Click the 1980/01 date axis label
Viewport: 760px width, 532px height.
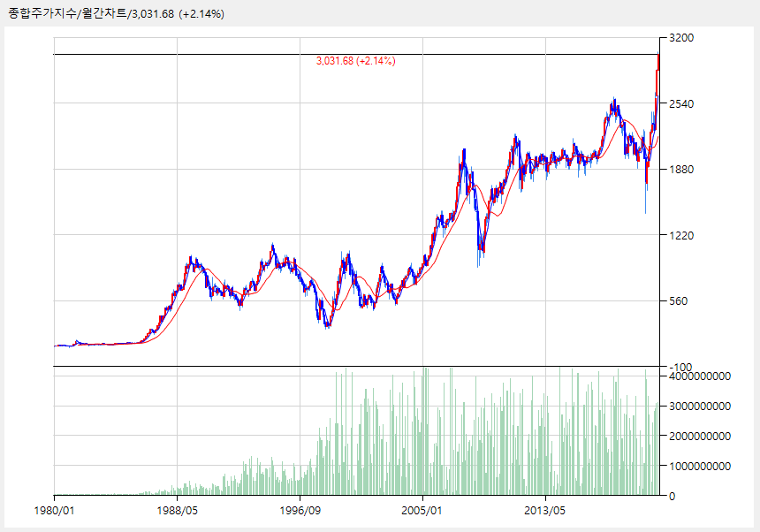[54, 511]
